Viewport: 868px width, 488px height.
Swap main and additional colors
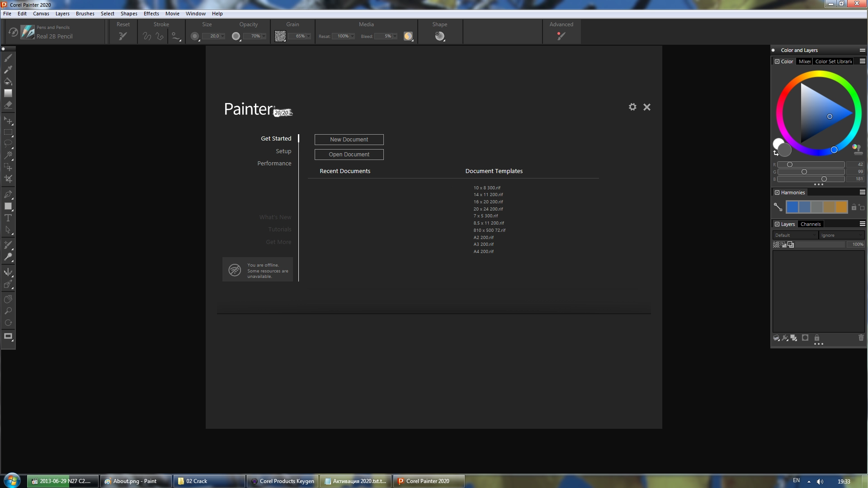point(776,154)
